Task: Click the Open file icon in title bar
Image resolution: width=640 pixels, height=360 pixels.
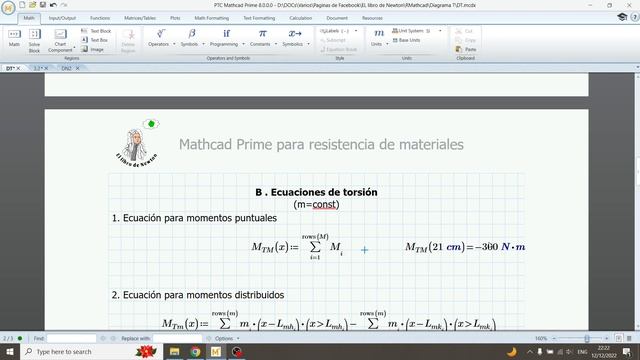Action: point(32,5)
